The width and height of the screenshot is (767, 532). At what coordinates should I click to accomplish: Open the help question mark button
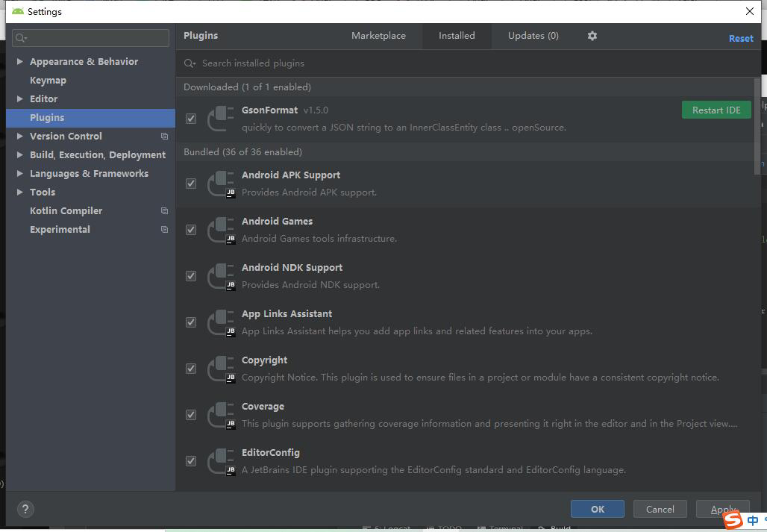(x=25, y=509)
